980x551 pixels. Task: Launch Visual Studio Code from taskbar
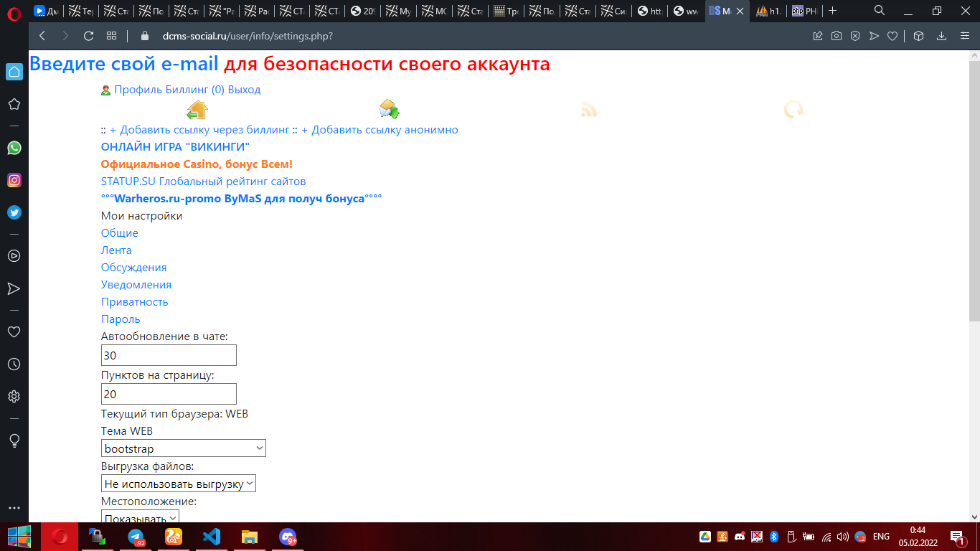tap(211, 536)
